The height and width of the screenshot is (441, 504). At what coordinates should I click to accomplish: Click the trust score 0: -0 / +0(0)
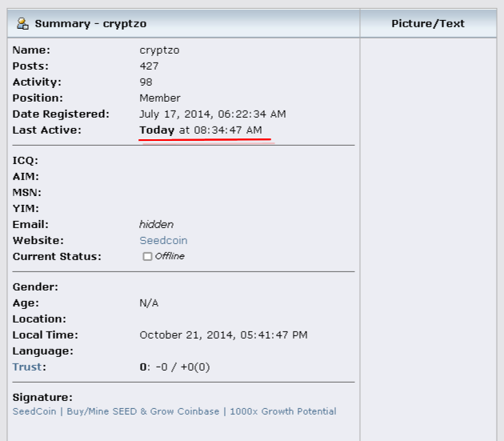click(174, 367)
